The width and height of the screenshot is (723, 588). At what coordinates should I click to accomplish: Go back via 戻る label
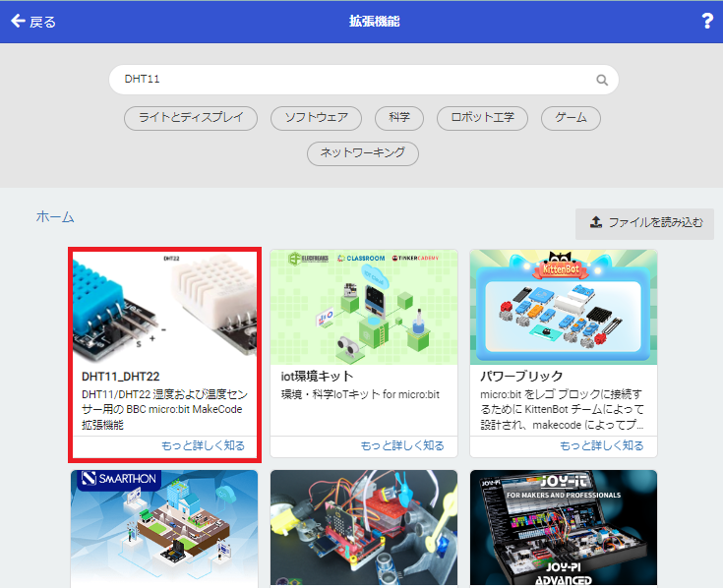(x=43, y=22)
